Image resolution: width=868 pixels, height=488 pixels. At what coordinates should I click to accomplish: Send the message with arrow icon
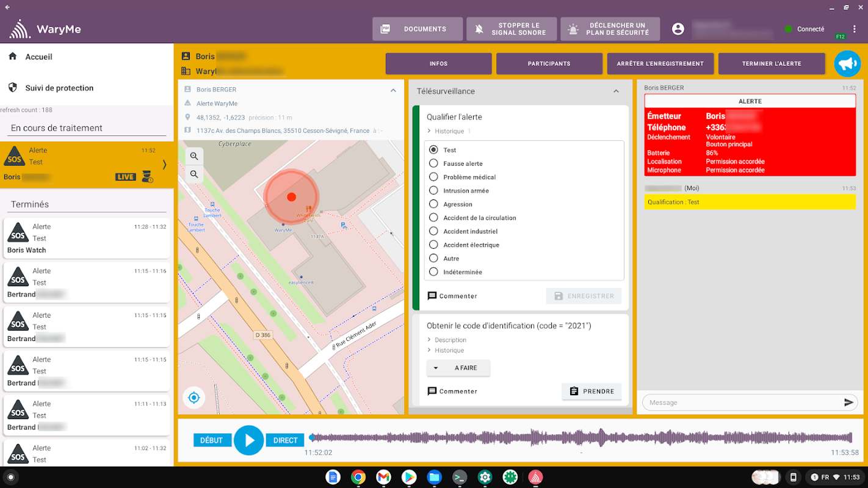(x=848, y=403)
